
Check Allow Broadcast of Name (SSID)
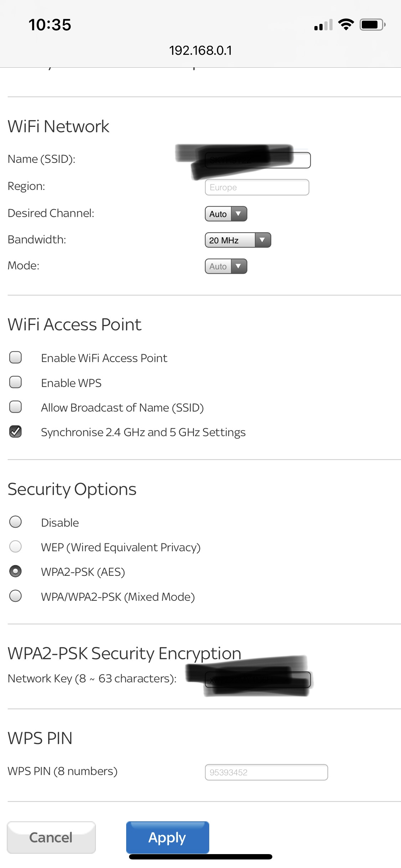[x=15, y=407]
